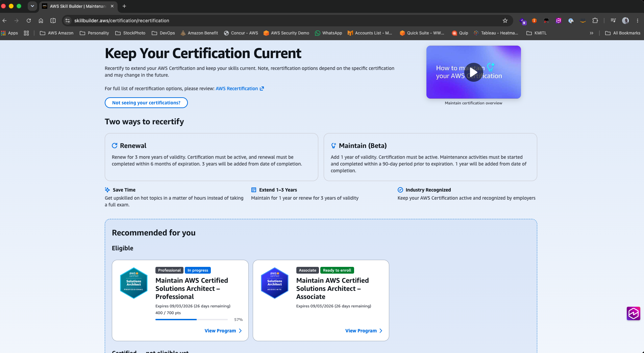
Task: Click the Renewal circular arrow icon
Action: [x=115, y=146]
